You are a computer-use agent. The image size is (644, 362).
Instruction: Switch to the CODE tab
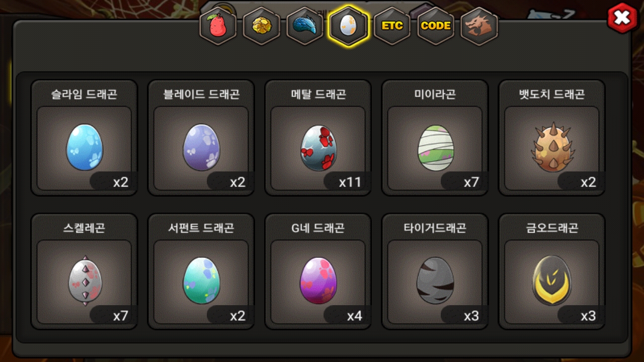coord(436,26)
